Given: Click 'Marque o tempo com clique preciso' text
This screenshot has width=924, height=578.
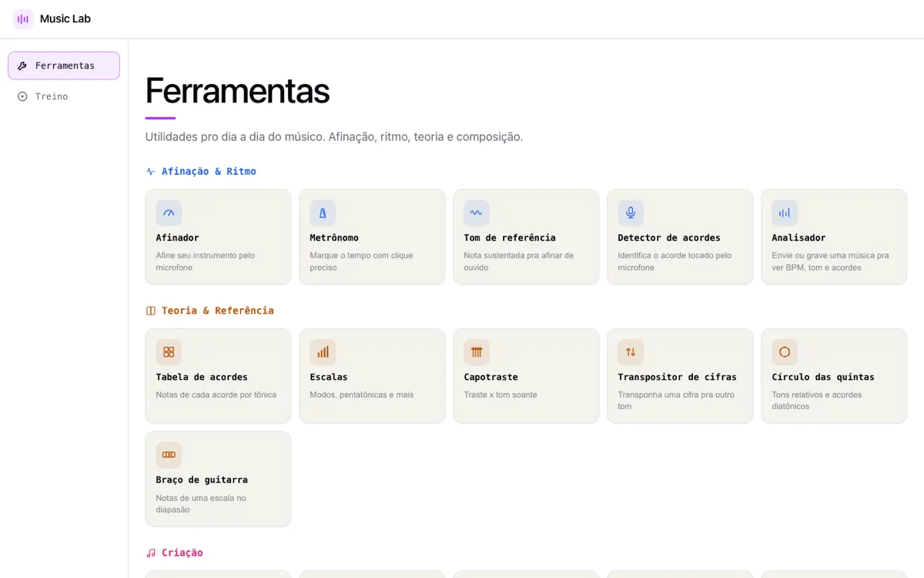Looking at the screenshot, I should tap(361, 261).
